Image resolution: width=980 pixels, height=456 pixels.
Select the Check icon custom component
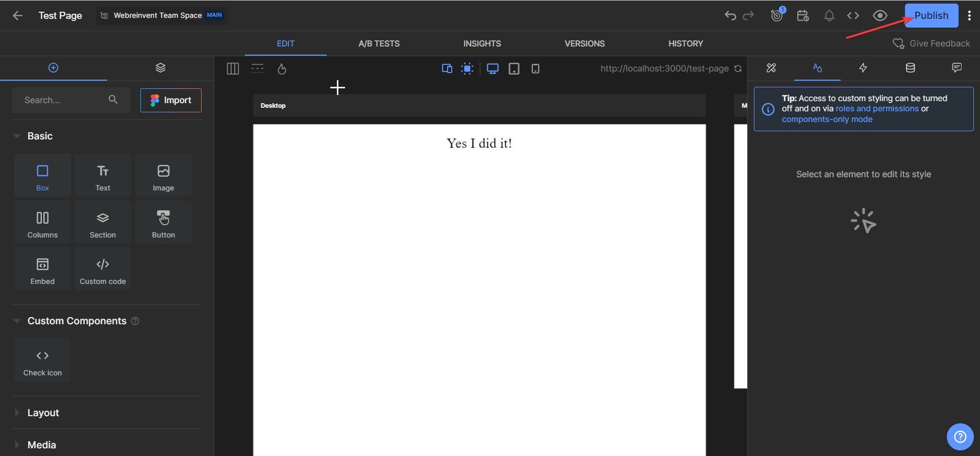pyautogui.click(x=42, y=360)
